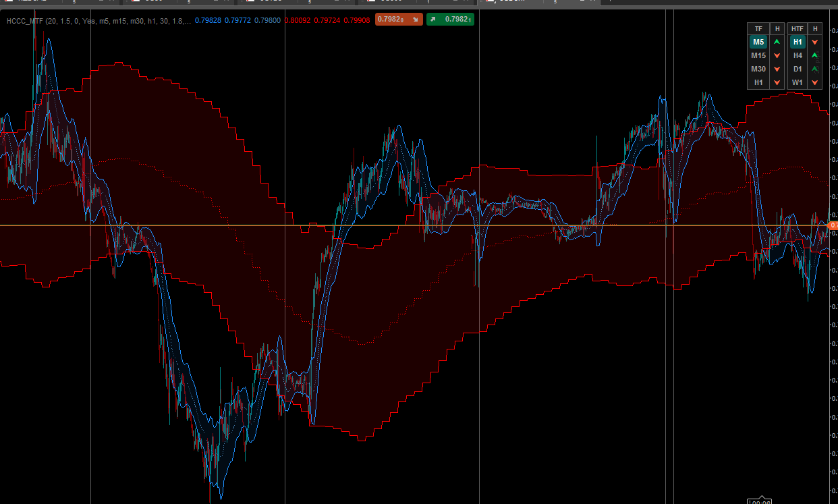Click the down arrow inside the orange price badge
Image resolution: width=838 pixels, height=504 pixels.
pyautogui.click(x=416, y=20)
